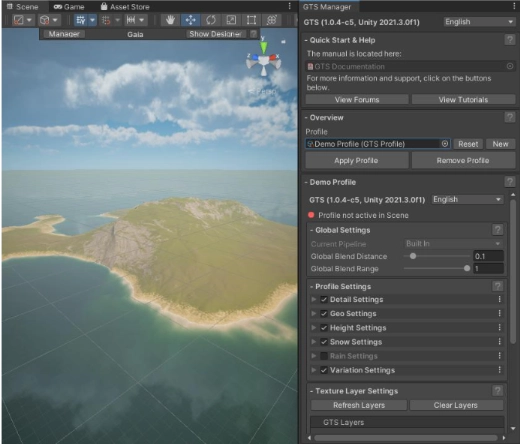Open object picker for Demo Profile field
520x444 pixels.
[445, 144]
